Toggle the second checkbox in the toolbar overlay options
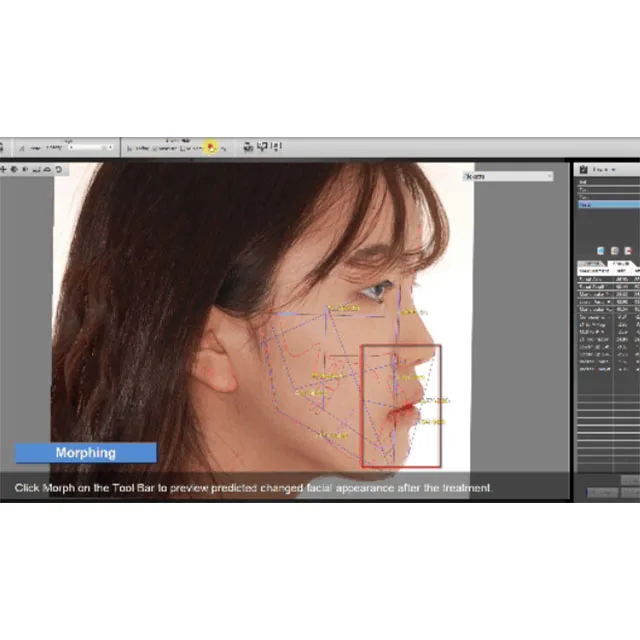The image size is (640, 640). point(155,149)
